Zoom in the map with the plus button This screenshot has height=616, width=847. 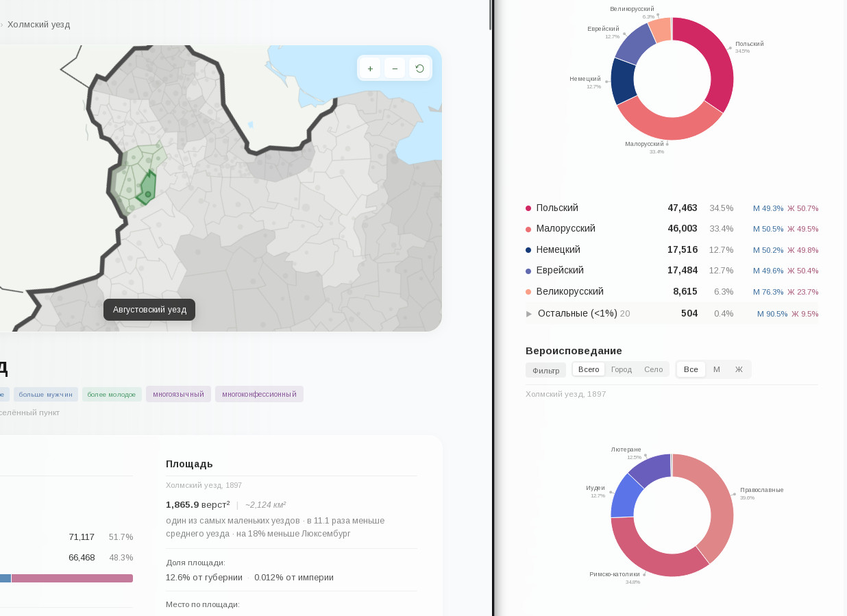[x=370, y=68]
